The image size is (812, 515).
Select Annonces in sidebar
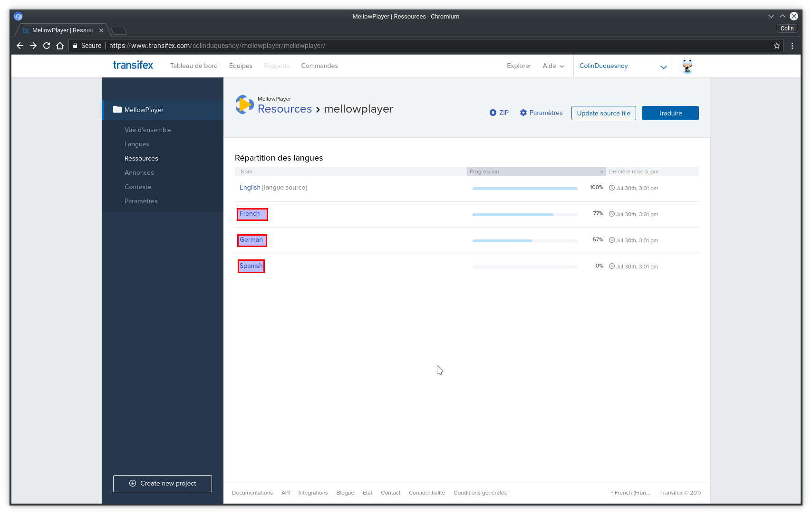point(139,172)
